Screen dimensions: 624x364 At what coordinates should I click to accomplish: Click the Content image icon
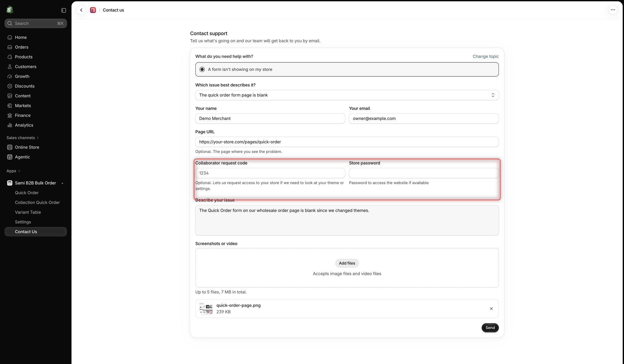pos(10,96)
